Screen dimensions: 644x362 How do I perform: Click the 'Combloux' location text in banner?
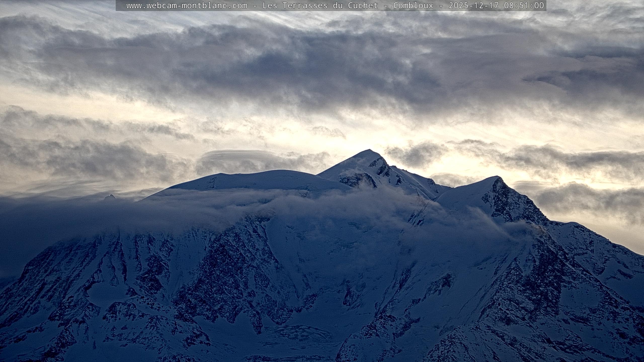(x=413, y=6)
